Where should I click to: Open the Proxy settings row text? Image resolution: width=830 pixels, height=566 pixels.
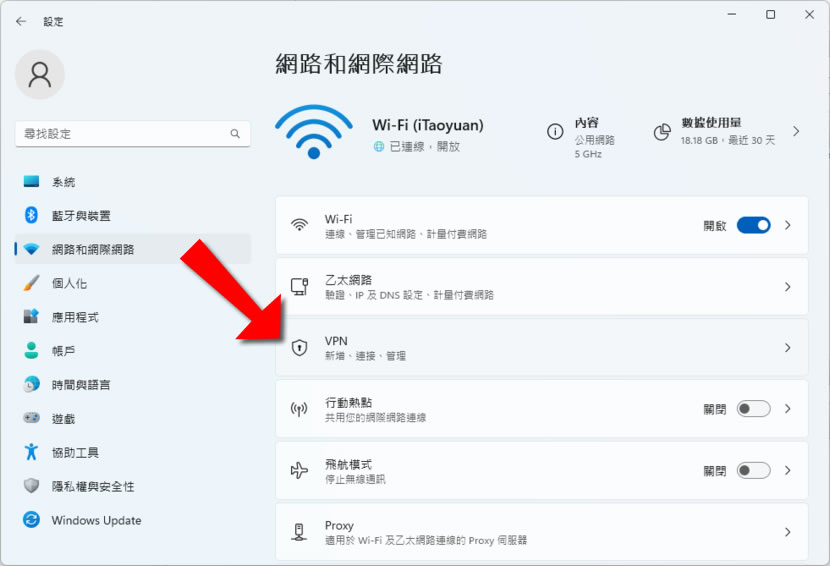[426, 532]
